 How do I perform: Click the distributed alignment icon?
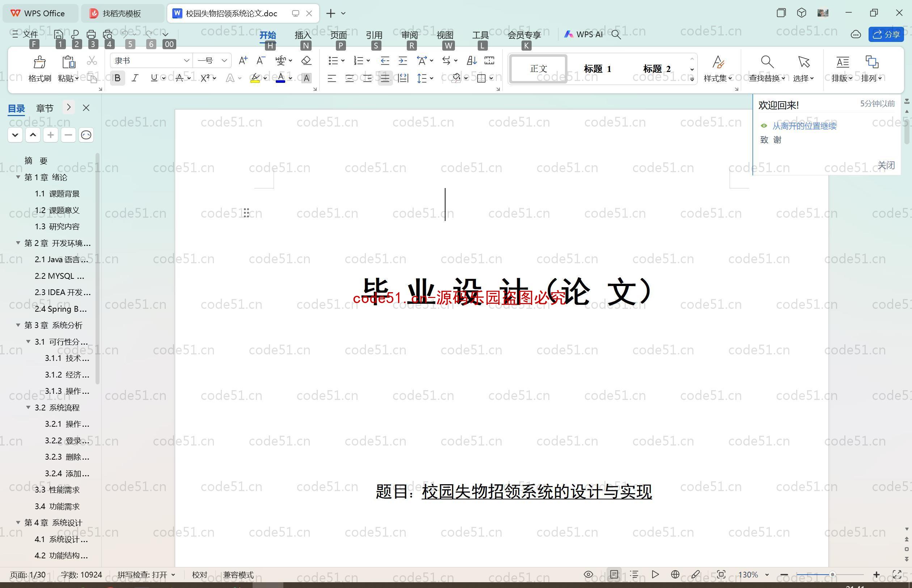click(x=403, y=78)
